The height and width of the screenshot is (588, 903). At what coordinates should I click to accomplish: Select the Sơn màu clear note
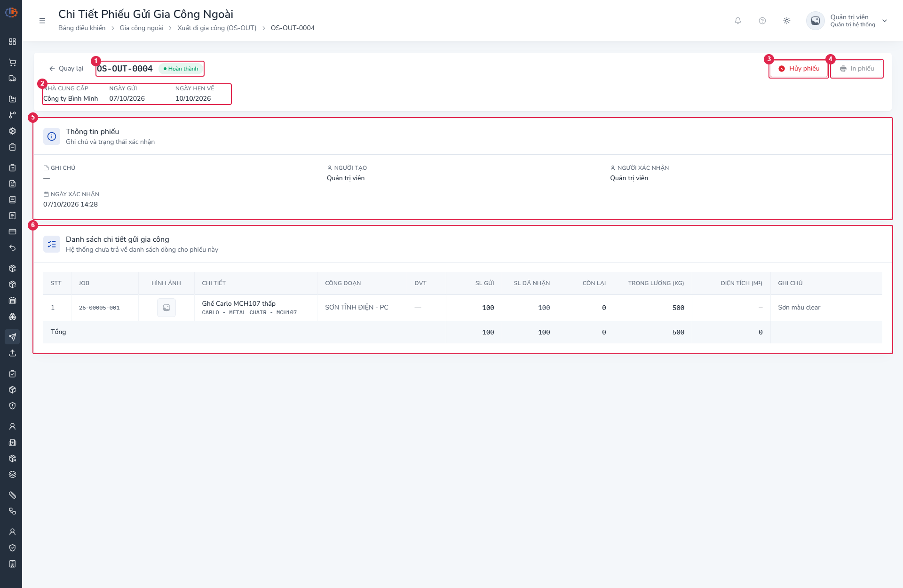[799, 308]
